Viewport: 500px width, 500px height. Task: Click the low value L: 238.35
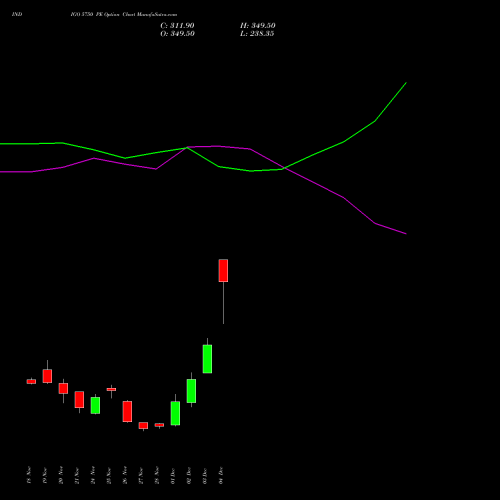point(257,34)
